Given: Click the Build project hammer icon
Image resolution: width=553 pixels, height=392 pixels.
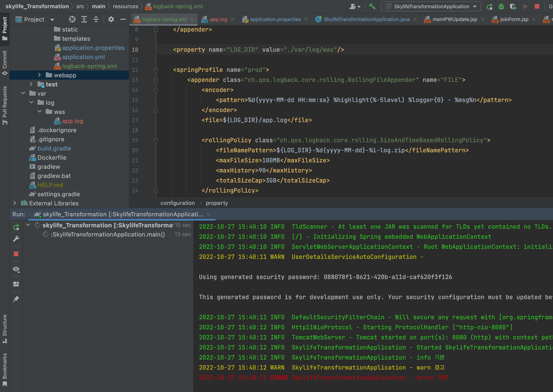Looking at the screenshot, I should 372,6.
